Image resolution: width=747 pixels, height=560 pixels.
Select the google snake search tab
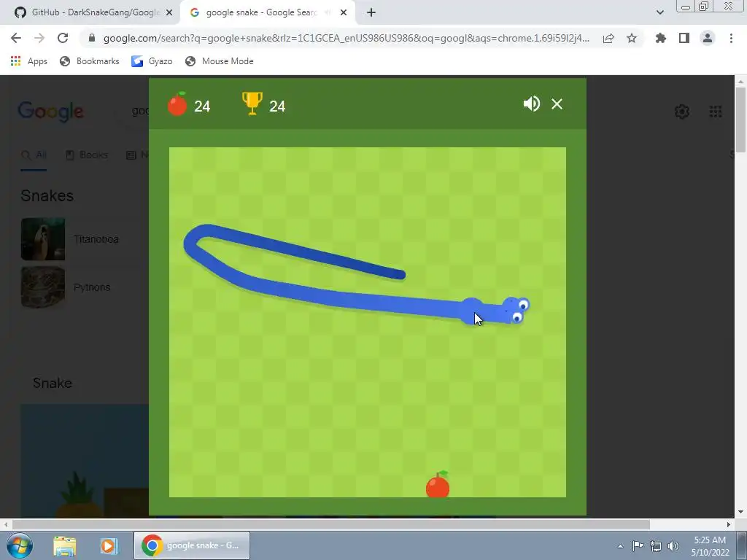(x=261, y=12)
